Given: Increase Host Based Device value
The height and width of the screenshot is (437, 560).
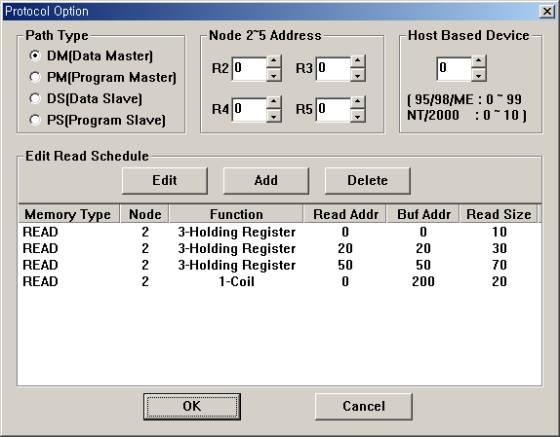Looking at the screenshot, I should pyautogui.click(x=479, y=61).
